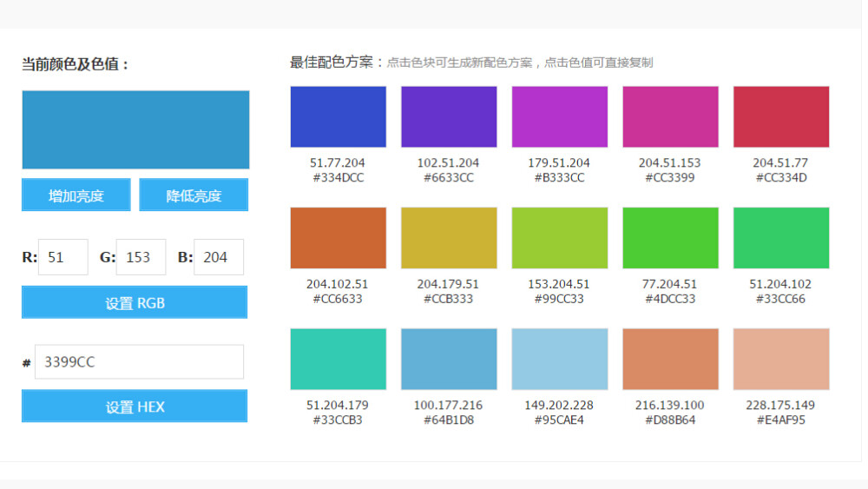Choose the lime green #99CC33 swatch
This screenshot has width=868, height=489.
click(x=559, y=238)
